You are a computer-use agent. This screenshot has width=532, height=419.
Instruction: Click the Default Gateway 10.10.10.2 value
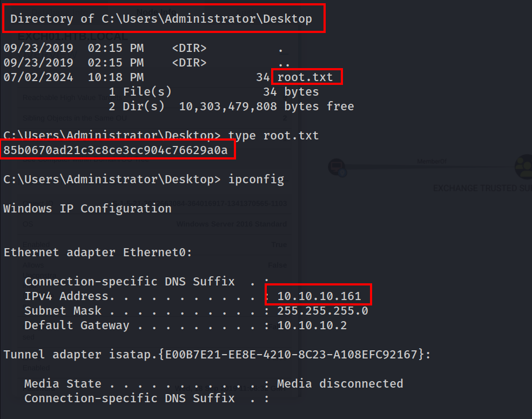pos(312,325)
